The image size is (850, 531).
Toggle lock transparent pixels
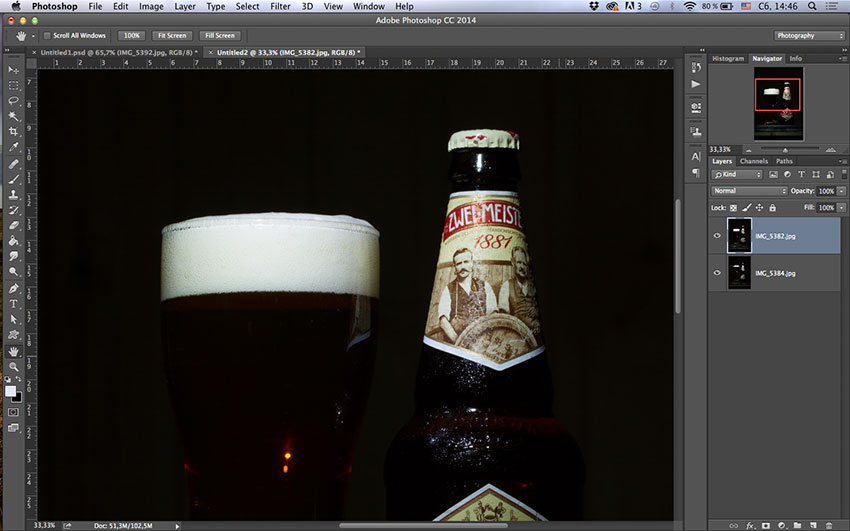(x=733, y=208)
